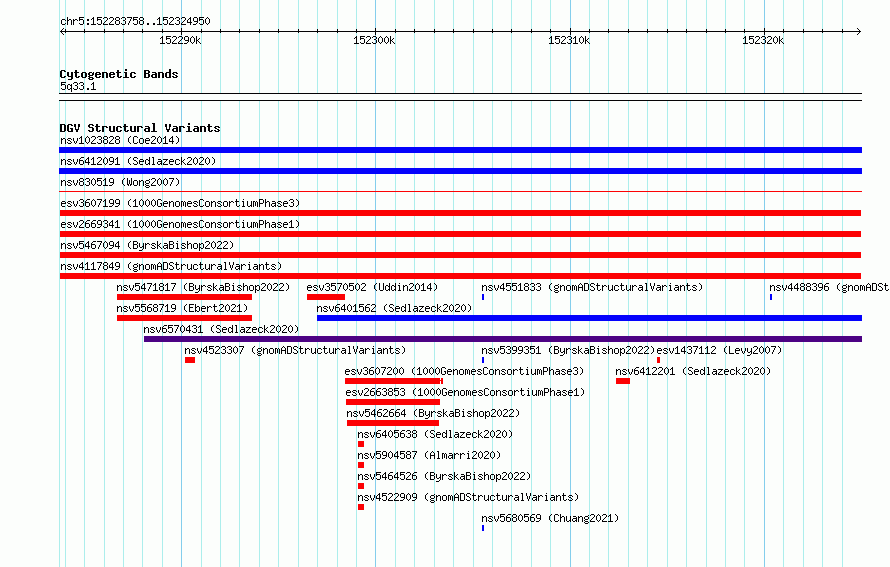Viewport: 890px width, 567px height.
Task: Click the chr5:152283758..152324950 coordinate text
Action: 135,22
